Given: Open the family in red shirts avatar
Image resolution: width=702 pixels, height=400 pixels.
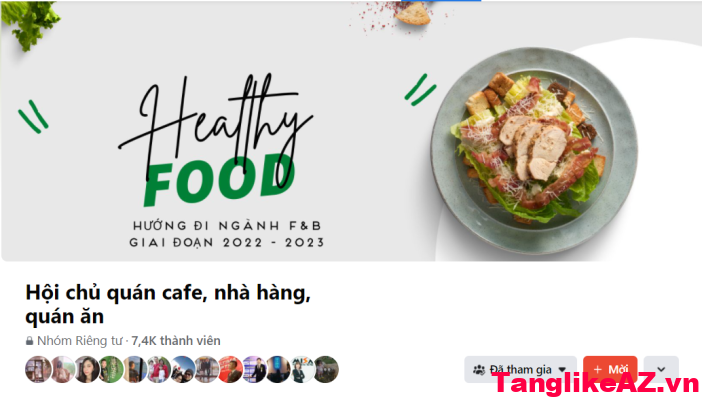Looking at the screenshot, I should click(158, 370).
